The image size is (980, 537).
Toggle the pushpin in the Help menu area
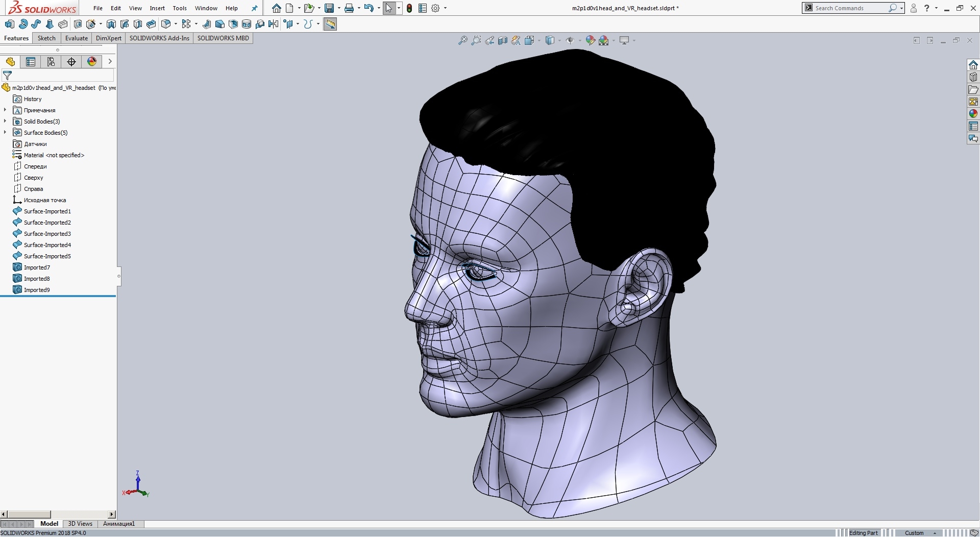tap(254, 8)
